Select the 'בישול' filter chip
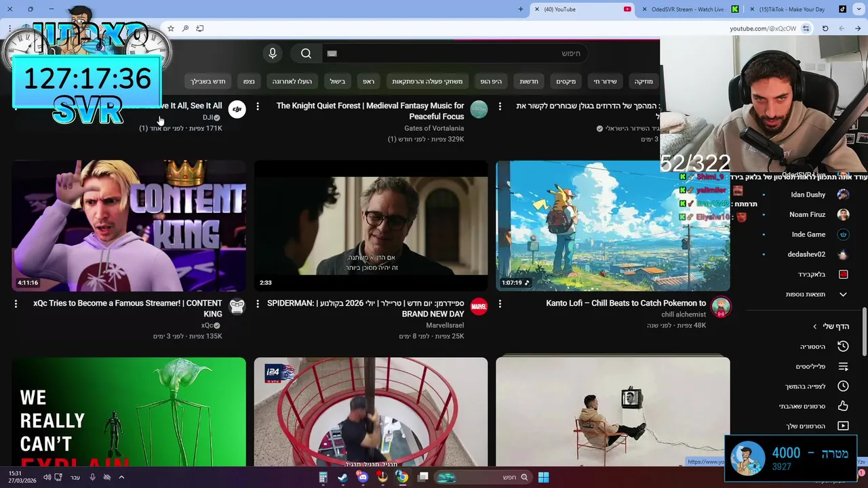Viewport: 868px width, 488px height. point(338,81)
